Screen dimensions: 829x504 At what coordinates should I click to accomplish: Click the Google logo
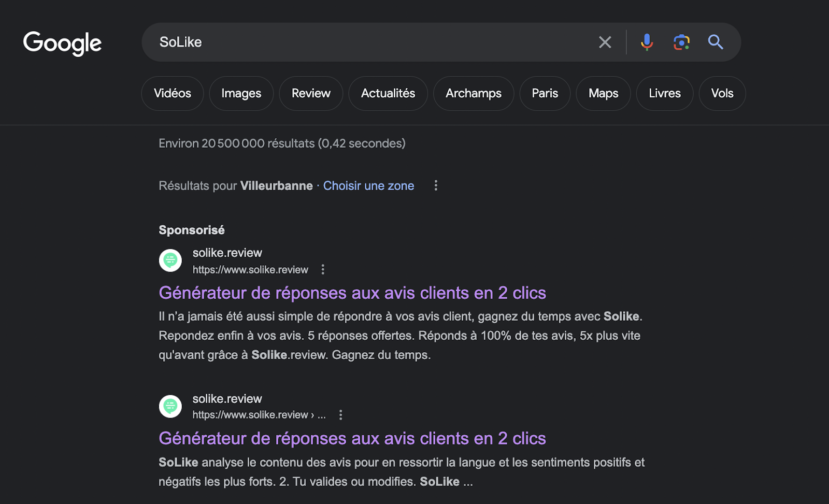pyautogui.click(x=62, y=43)
